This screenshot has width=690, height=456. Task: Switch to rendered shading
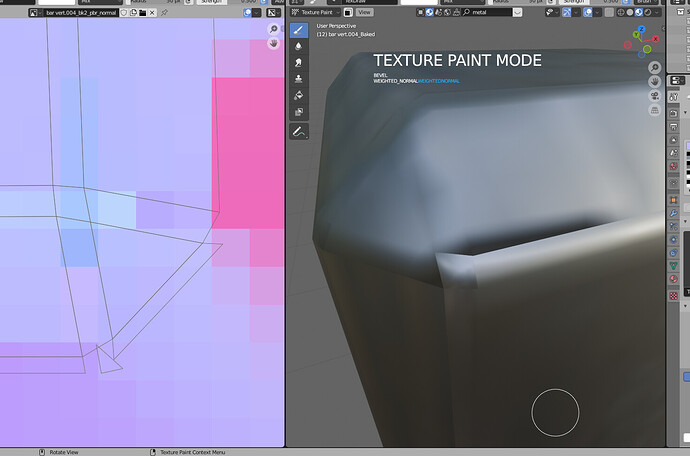[648, 12]
